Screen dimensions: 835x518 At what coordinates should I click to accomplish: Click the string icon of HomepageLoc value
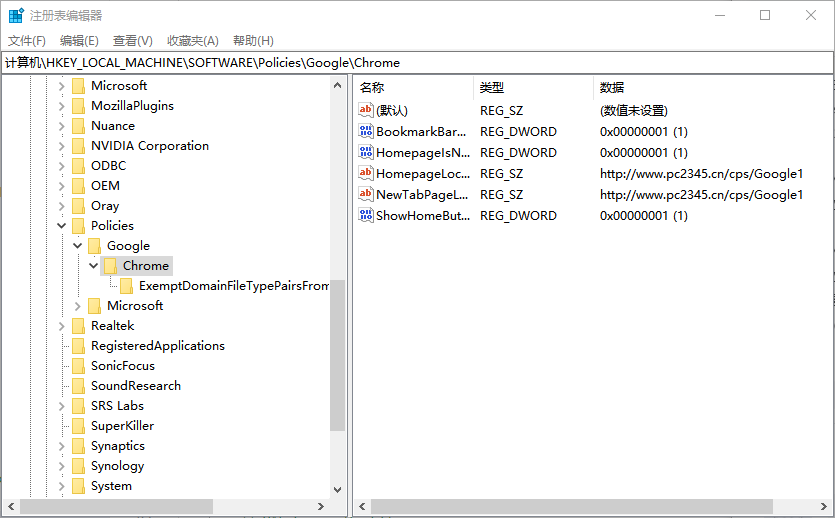tap(366, 173)
